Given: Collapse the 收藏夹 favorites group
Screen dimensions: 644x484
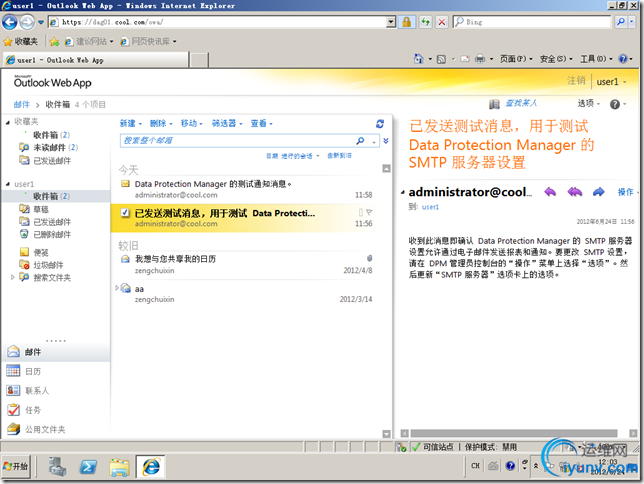Looking at the screenshot, I should pos(8,122).
